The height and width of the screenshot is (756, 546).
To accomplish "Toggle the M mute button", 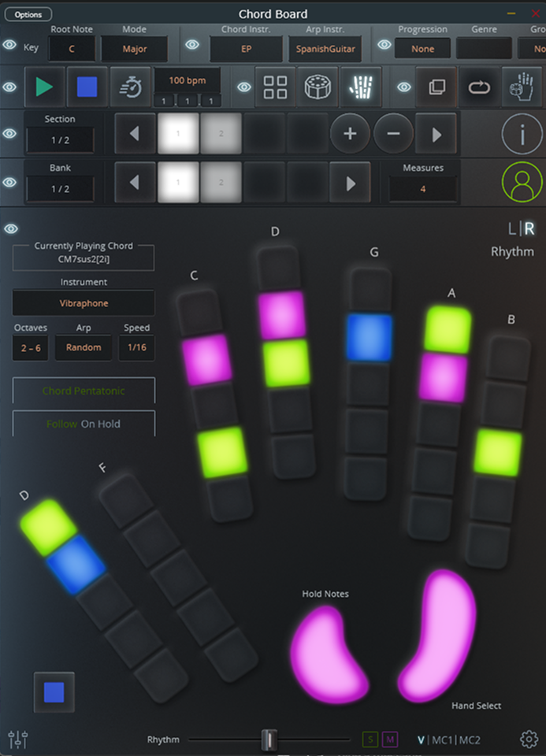I will pos(390,739).
